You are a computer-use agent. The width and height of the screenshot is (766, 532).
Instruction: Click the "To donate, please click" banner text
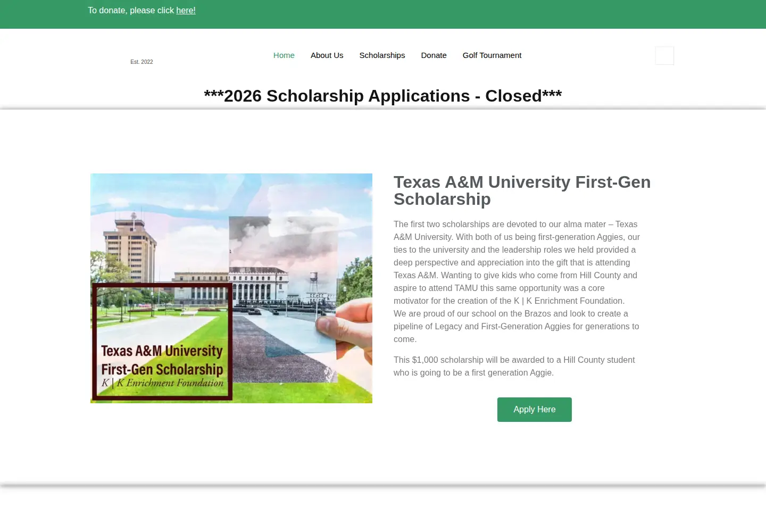[131, 11]
